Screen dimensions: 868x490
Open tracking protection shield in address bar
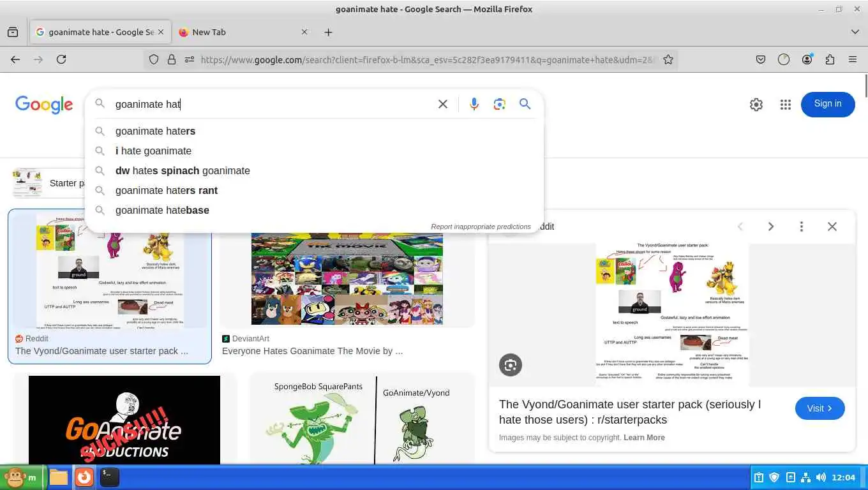point(154,59)
